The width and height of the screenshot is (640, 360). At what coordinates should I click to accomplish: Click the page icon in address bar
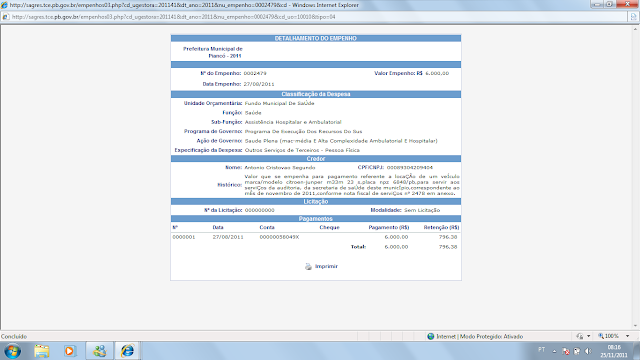pos(5,17)
